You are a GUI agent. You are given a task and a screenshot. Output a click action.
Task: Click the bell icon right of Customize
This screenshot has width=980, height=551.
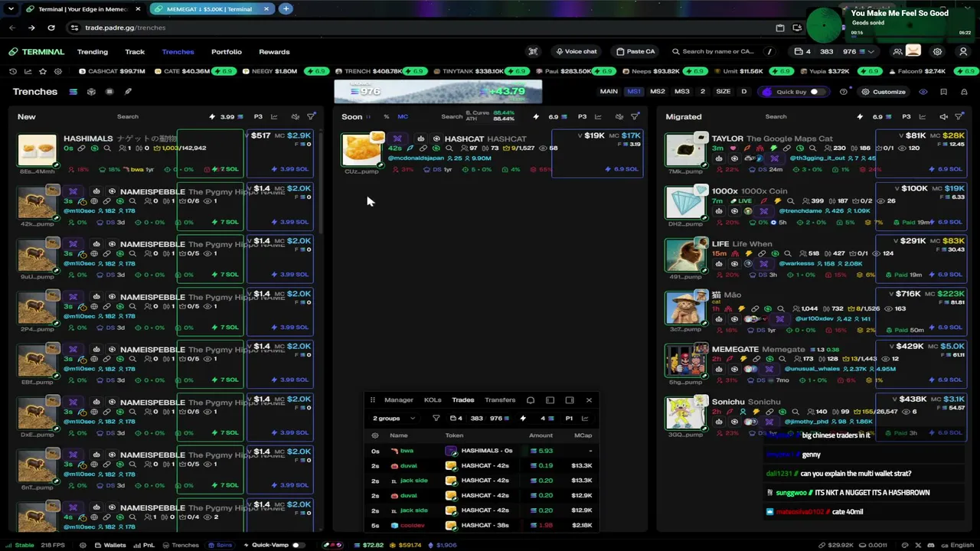[963, 92]
